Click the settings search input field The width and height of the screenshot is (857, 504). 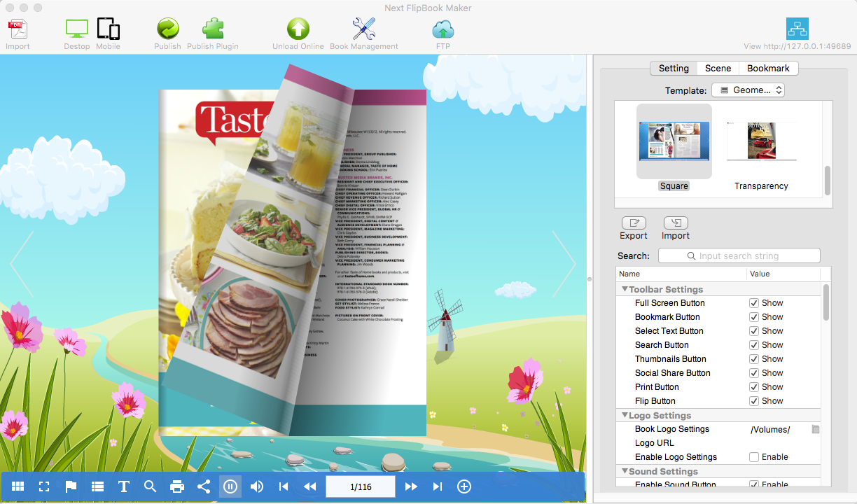pyautogui.click(x=739, y=256)
